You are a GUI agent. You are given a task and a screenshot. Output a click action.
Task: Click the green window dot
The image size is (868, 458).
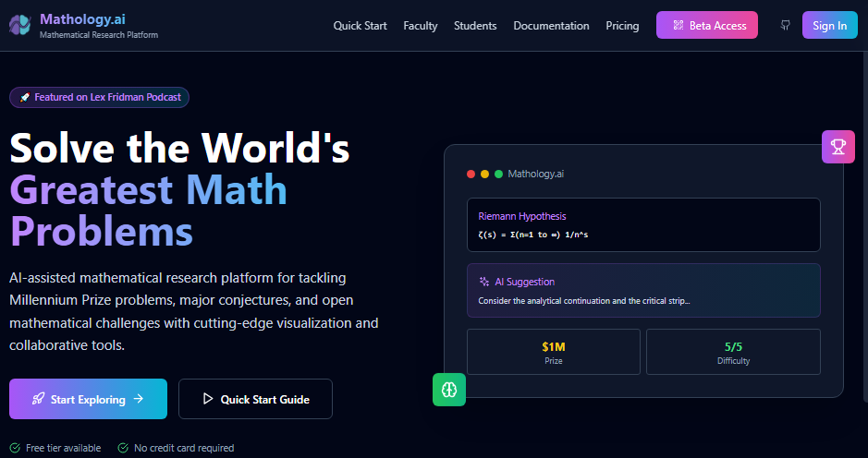point(498,174)
